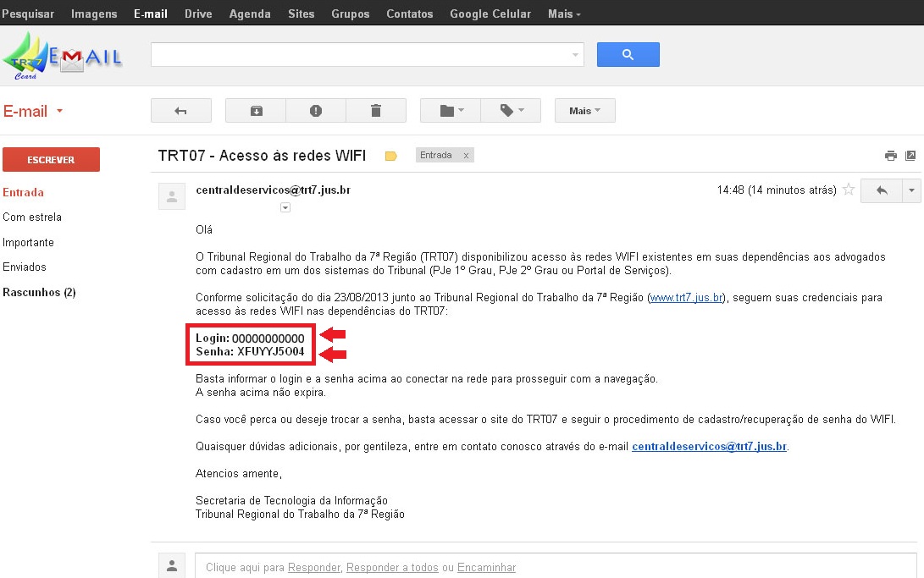The width and height of the screenshot is (924, 578).
Task: Compose a new message with ESCREVER
Action: [x=52, y=159]
